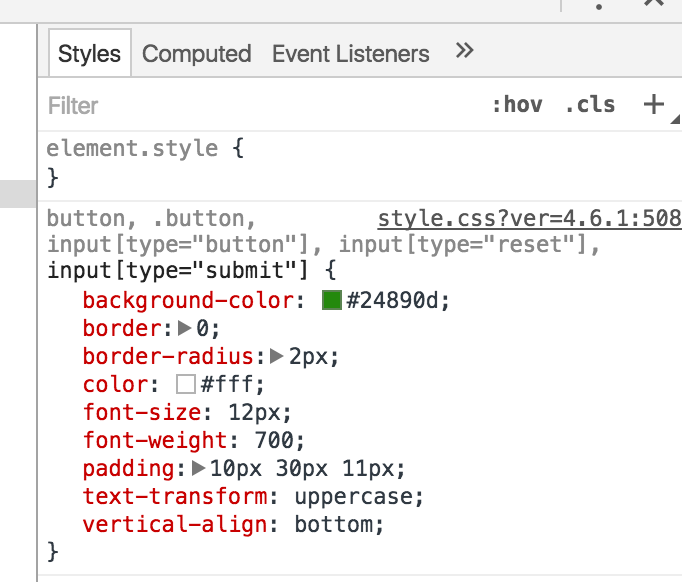Screen dimensions: 682x582
Task: Click the vertical-align property name
Action: [175, 525]
